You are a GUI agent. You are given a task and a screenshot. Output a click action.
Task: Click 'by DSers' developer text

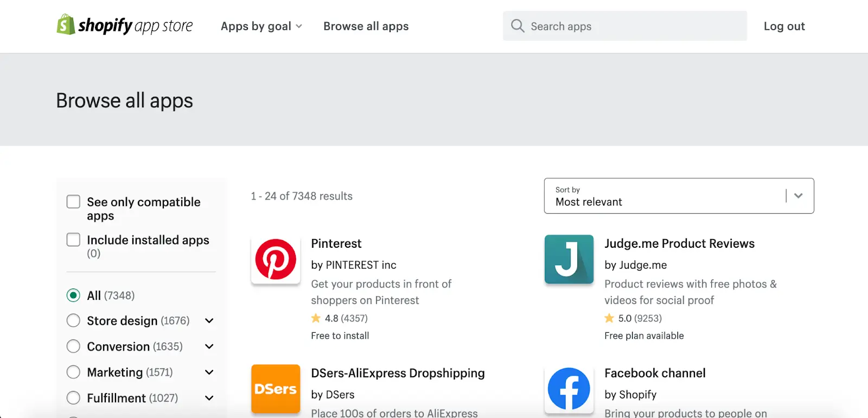(333, 395)
